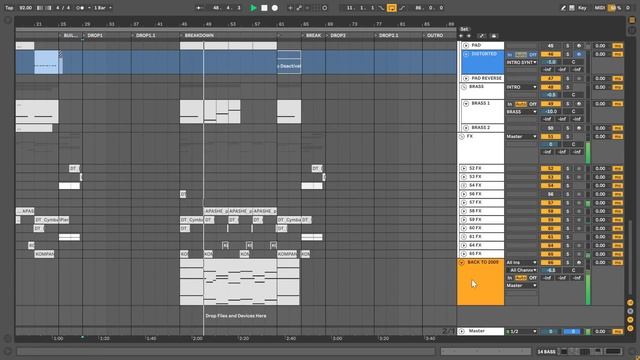Open Master track 1/2 output dropdown

(x=522, y=331)
